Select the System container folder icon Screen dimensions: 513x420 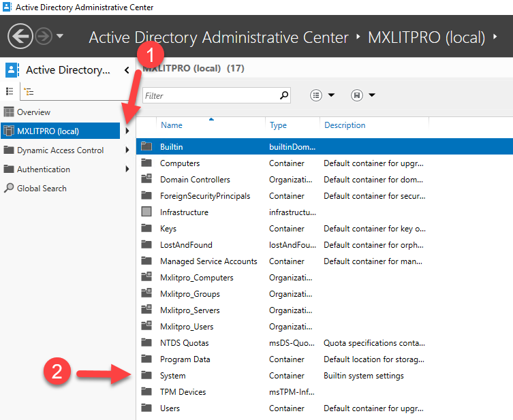146,376
